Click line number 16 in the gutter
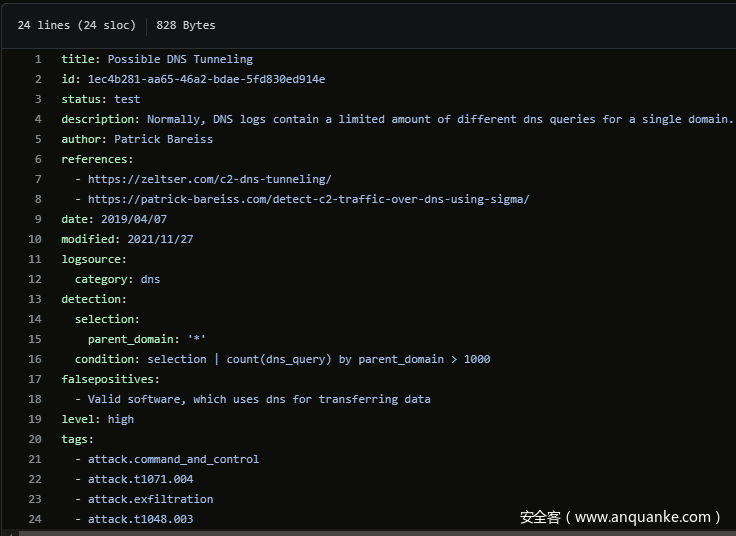 [35, 359]
